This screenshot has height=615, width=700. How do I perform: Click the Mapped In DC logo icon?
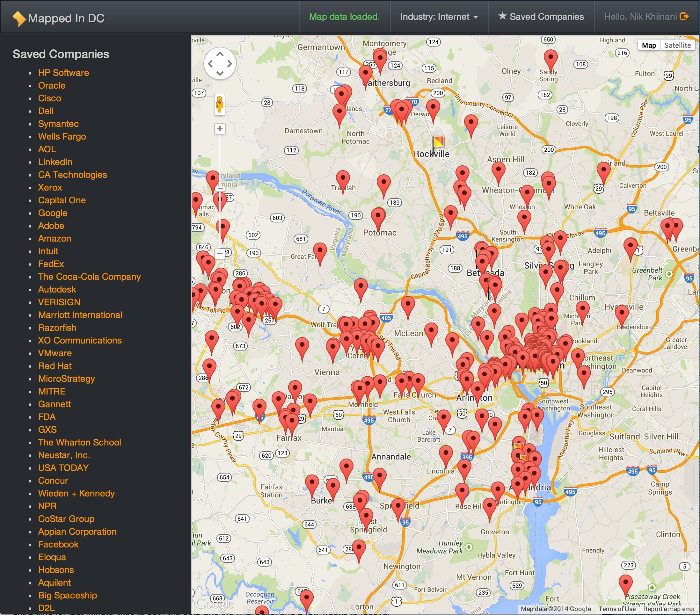tap(19, 18)
